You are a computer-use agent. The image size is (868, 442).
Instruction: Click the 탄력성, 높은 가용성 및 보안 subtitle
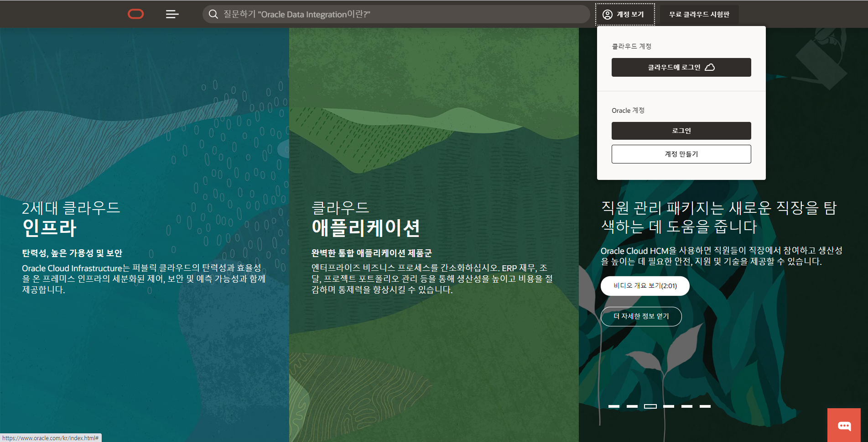pyautogui.click(x=72, y=253)
